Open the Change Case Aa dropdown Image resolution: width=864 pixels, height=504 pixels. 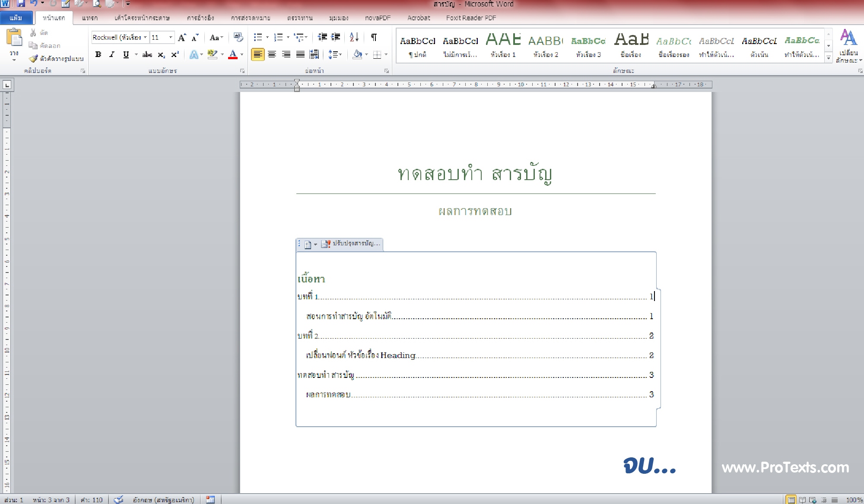216,38
